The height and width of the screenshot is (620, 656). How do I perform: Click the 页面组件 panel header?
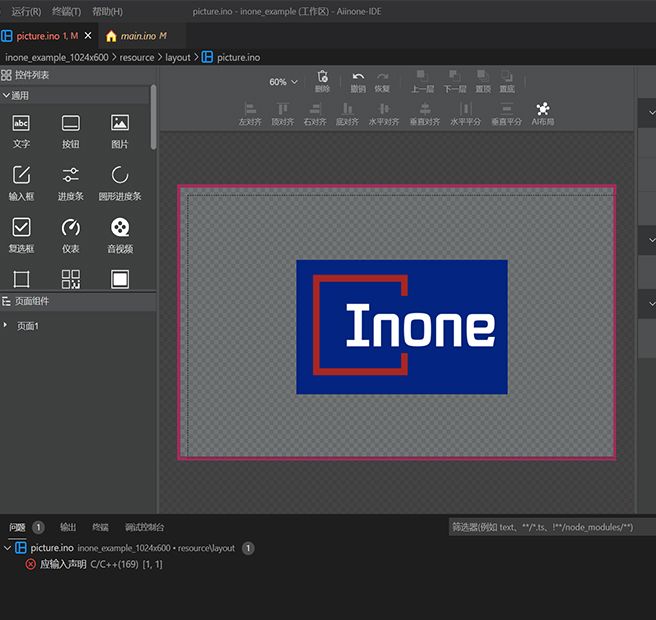[x=78, y=301]
